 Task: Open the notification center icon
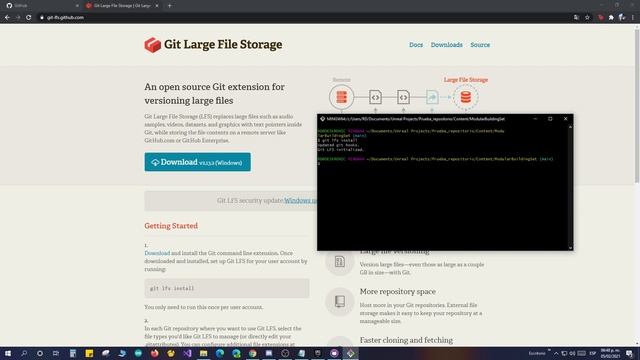pyautogui.click(x=629, y=353)
